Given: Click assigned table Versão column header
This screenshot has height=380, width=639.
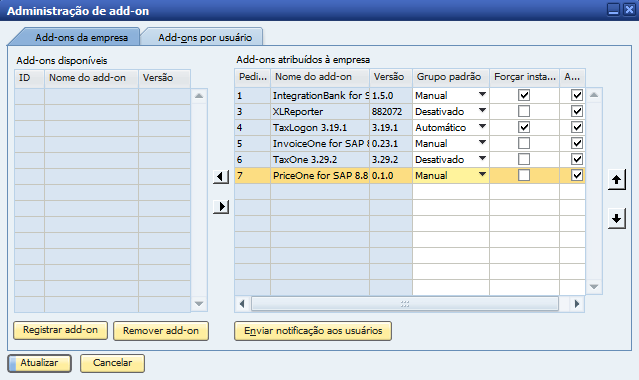Looking at the screenshot, I should pyautogui.click(x=391, y=77).
